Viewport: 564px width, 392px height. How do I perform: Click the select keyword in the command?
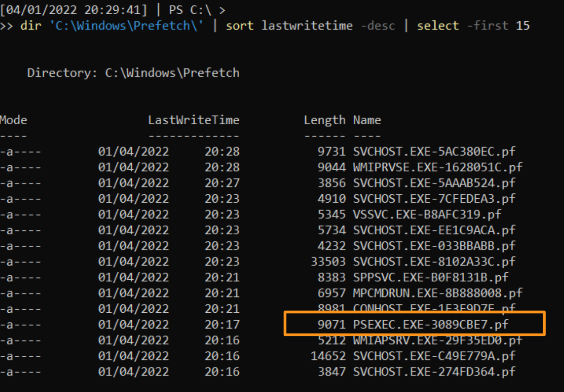pos(438,26)
